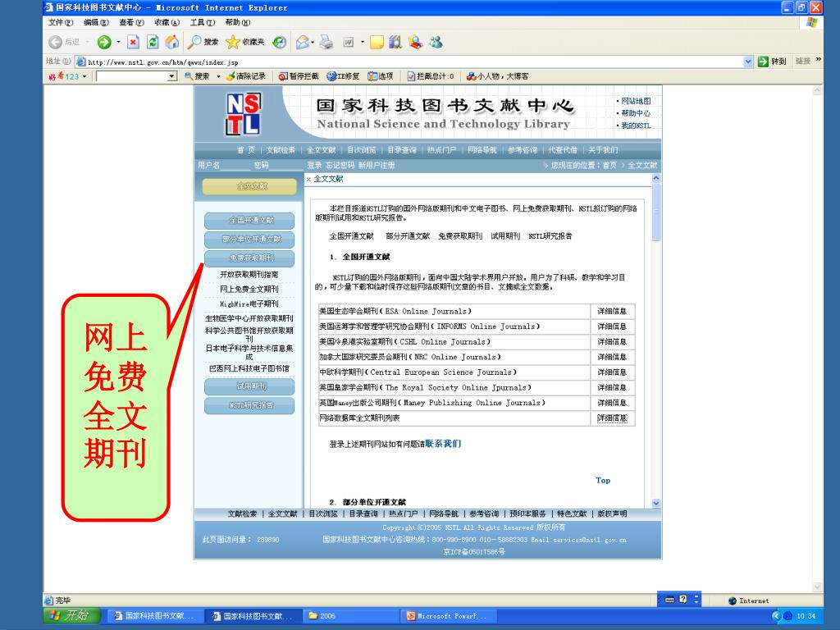Click the 全国开通文献 sidebar button
This screenshot has height=630, width=840.
pos(249,220)
